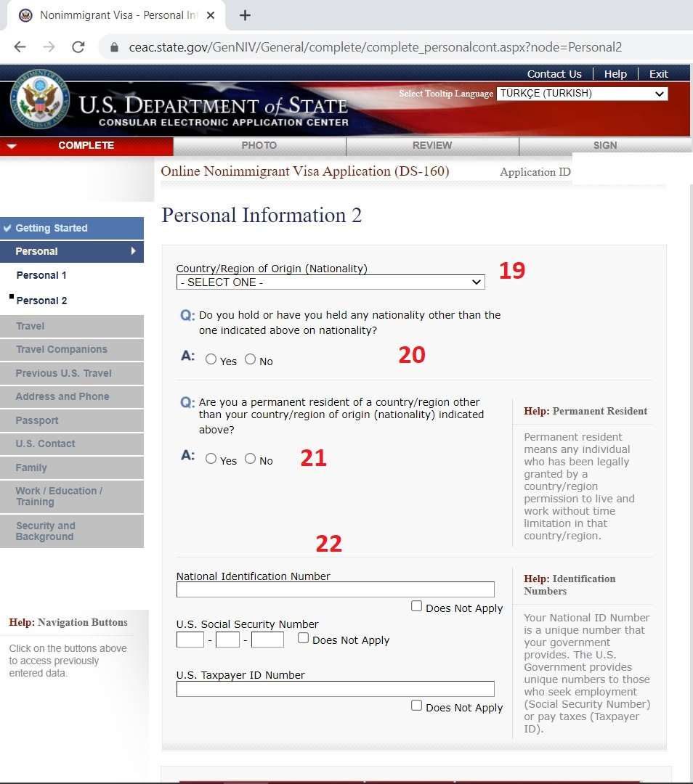693x784 pixels.
Task: Open the Travel sidebar section
Action: point(72,326)
